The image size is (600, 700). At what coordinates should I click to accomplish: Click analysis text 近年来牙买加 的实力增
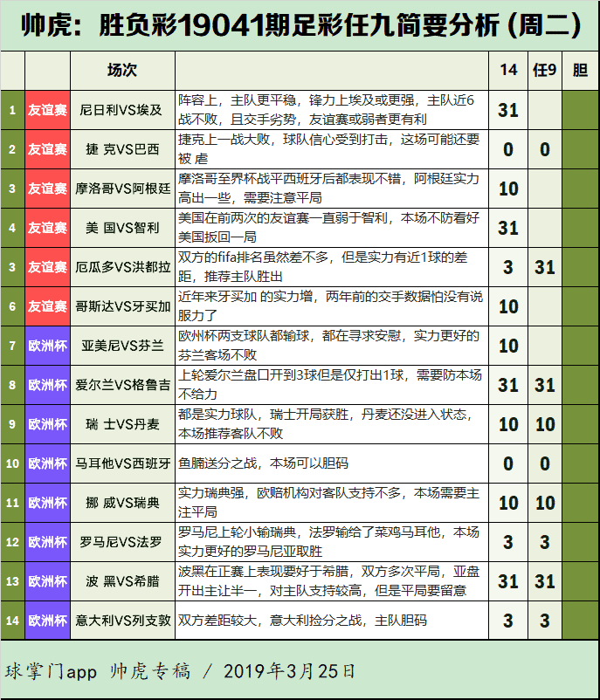tap(245, 297)
